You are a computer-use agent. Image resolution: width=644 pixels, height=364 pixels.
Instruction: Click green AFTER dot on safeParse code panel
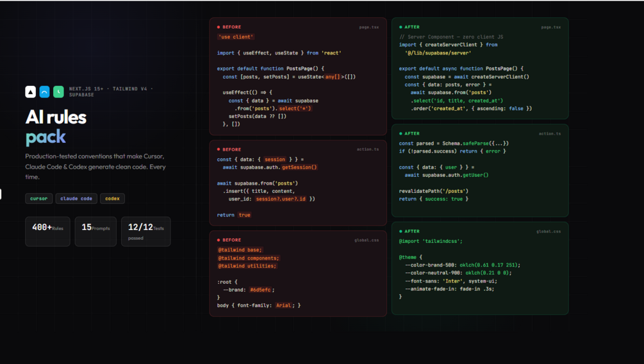pos(400,133)
